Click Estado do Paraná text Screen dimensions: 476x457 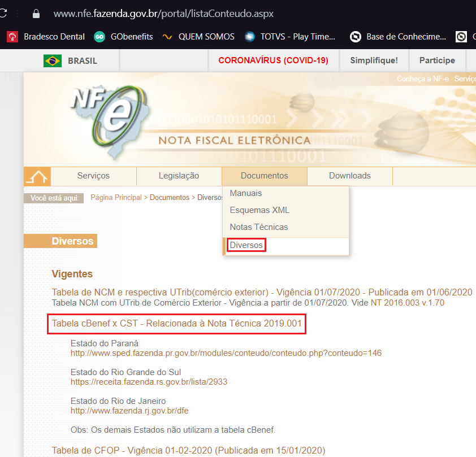[105, 343]
